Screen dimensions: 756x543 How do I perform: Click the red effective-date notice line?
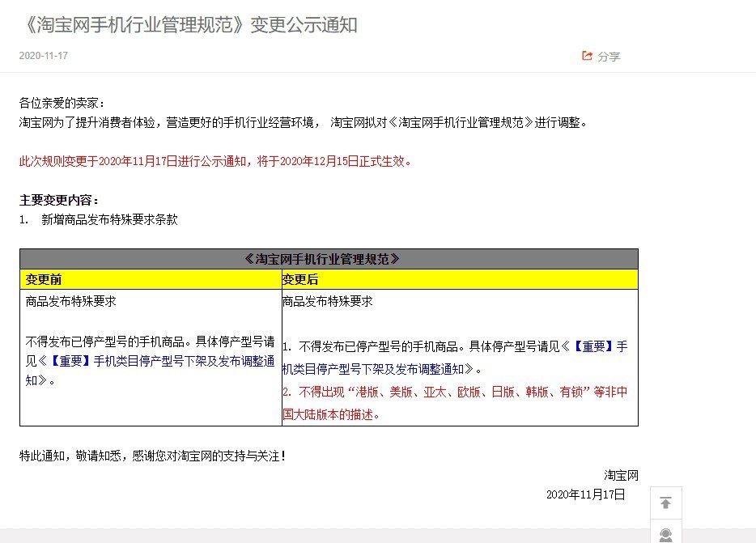pos(217,161)
